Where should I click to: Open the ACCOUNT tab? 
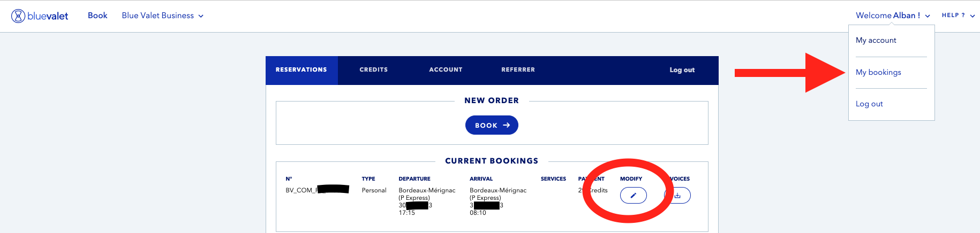446,70
